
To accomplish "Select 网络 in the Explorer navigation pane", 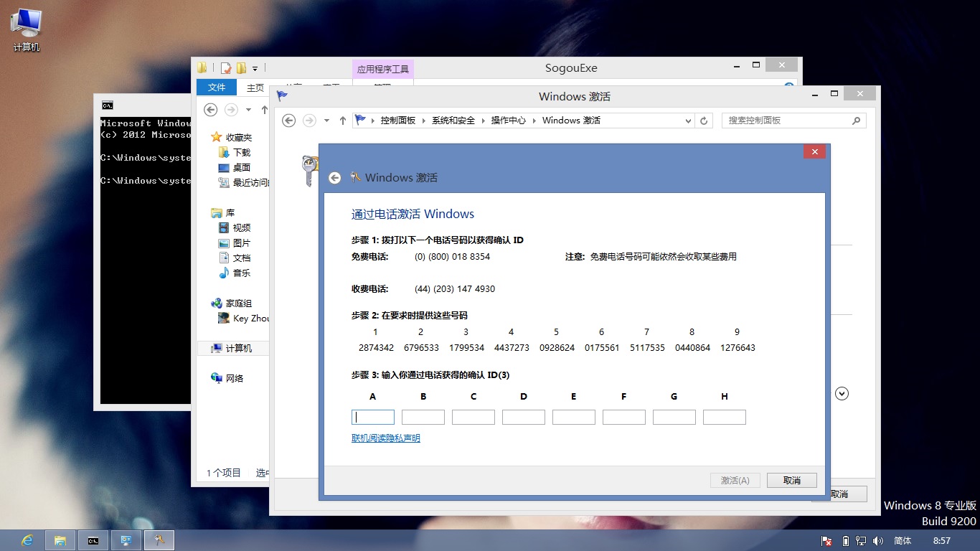I will pyautogui.click(x=227, y=378).
